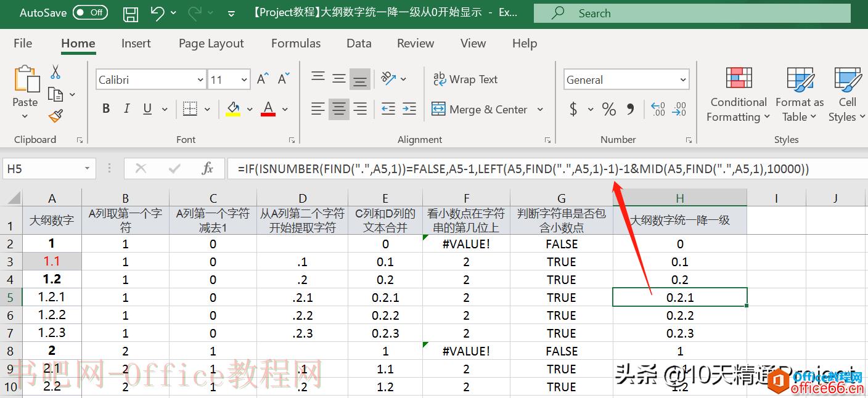
Task: Click the Copy icon
Action: [55, 94]
